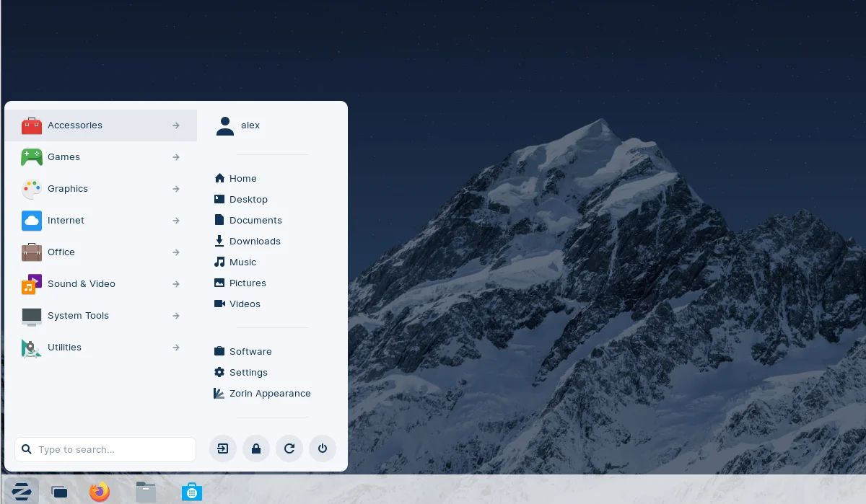Expand the Internet submenu arrow
Image resolution: width=866 pixels, height=504 pixels.
pyautogui.click(x=176, y=221)
